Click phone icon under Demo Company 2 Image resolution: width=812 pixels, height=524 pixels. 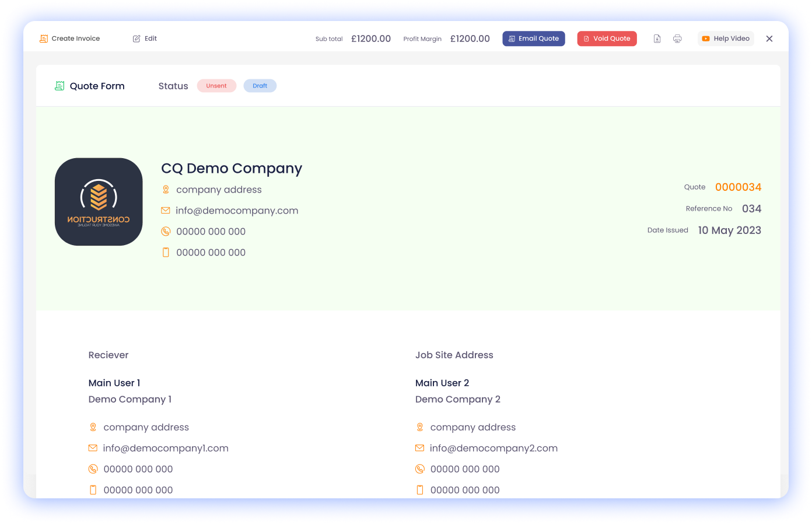click(x=420, y=469)
